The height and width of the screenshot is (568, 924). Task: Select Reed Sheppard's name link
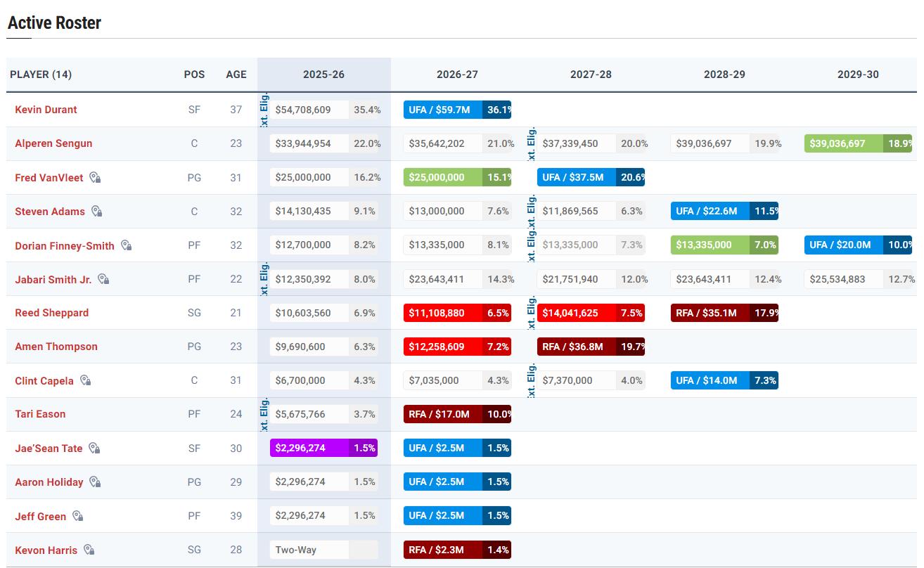click(52, 313)
